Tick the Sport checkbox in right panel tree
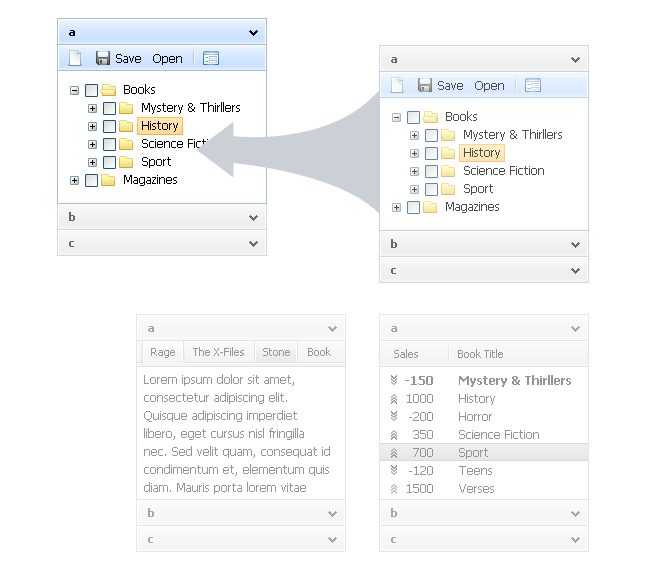This screenshot has width=671, height=580. [x=431, y=189]
